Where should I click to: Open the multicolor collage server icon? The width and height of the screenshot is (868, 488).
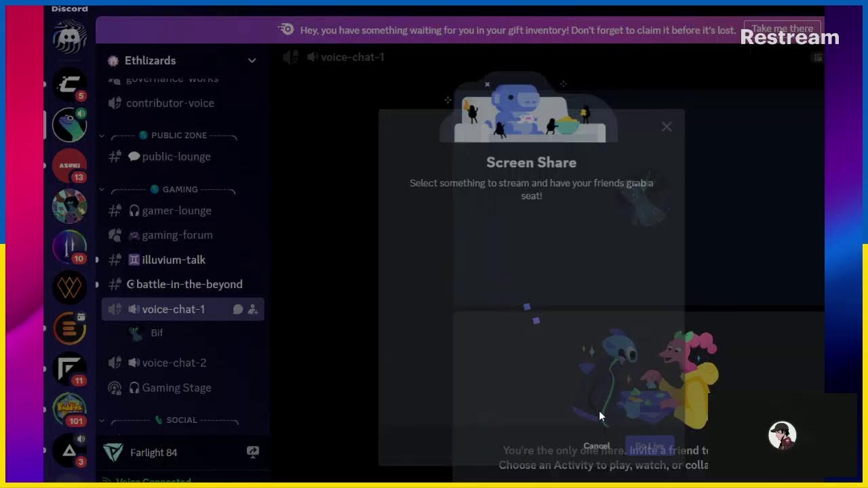tap(69, 206)
